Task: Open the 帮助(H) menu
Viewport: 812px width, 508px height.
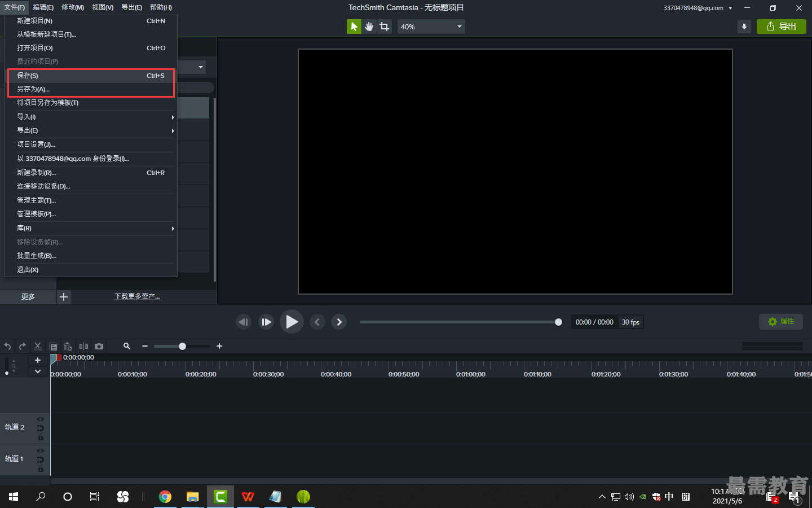Action: point(161,7)
